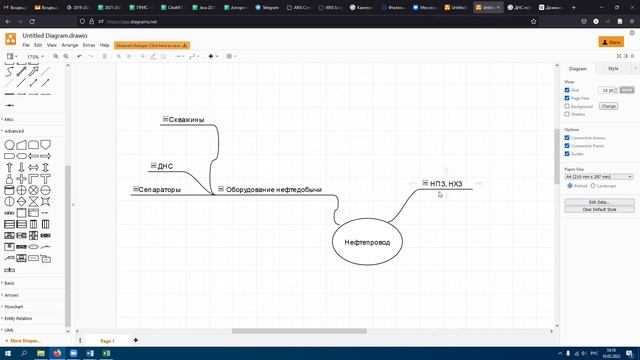Image resolution: width=640 pixels, height=360 pixels.
Task: Disable Connection Points option
Action: (567, 146)
